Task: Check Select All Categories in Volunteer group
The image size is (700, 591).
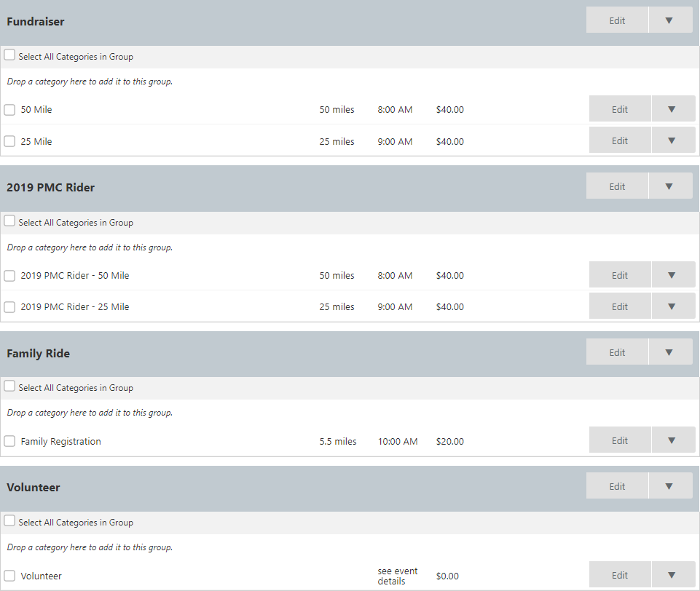Action: 9,520
